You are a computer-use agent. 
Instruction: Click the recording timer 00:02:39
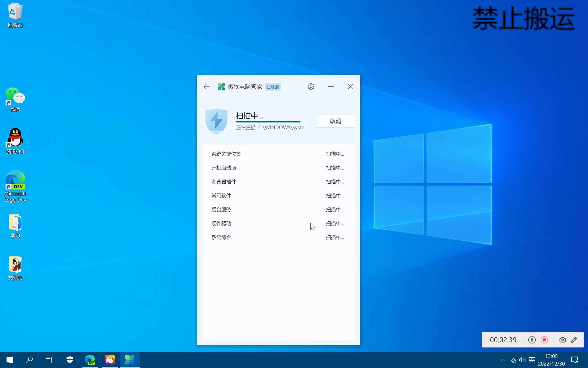503,340
